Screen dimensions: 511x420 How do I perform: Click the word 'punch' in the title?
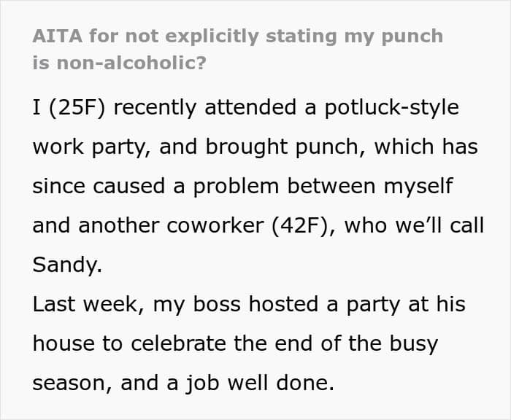pyautogui.click(x=412, y=36)
